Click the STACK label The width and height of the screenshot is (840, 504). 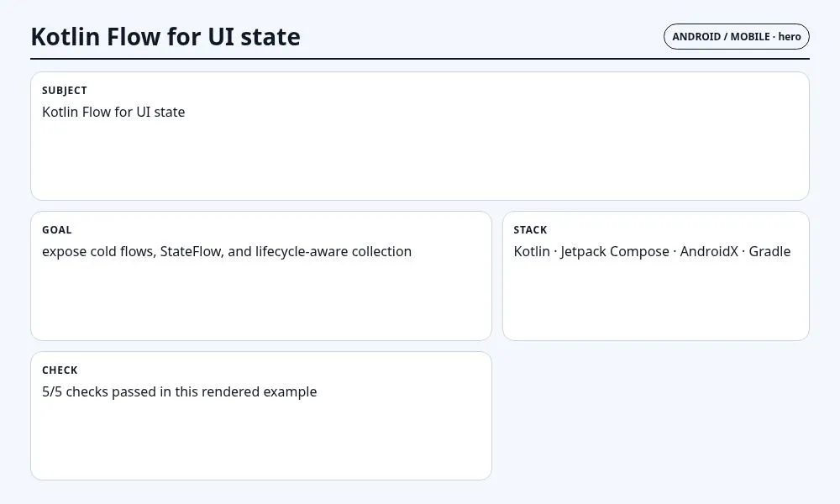[x=530, y=230]
